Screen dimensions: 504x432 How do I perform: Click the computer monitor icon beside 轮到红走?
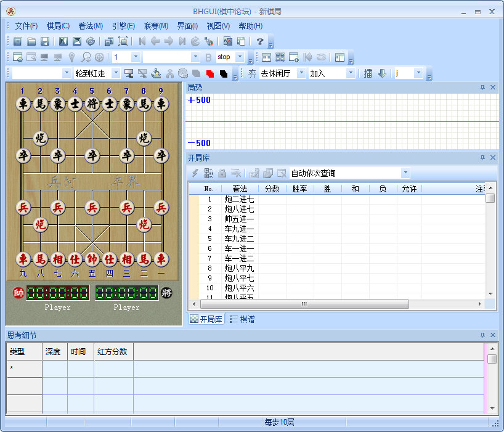129,73
